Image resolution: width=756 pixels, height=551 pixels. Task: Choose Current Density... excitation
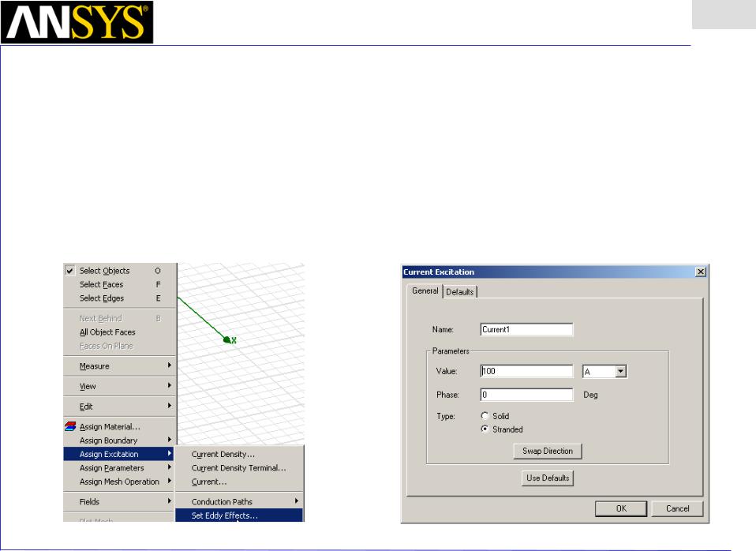[239, 454]
